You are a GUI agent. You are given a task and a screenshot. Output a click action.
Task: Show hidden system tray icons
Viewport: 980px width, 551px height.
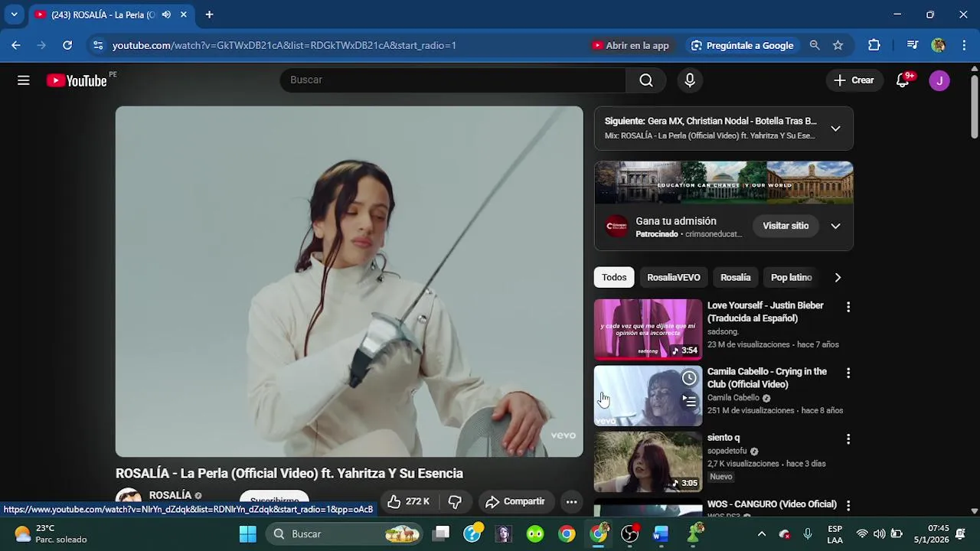(761, 534)
